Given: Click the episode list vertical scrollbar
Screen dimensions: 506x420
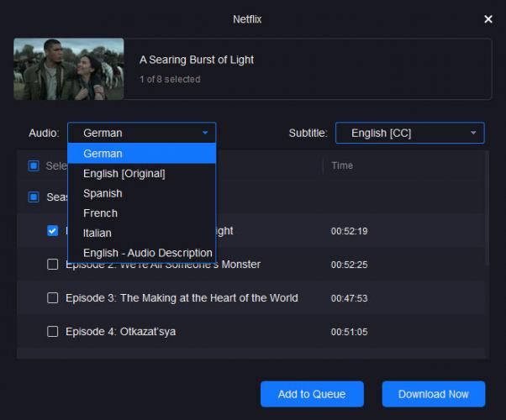Looking at the screenshot, I should pyautogui.click(x=486, y=210).
